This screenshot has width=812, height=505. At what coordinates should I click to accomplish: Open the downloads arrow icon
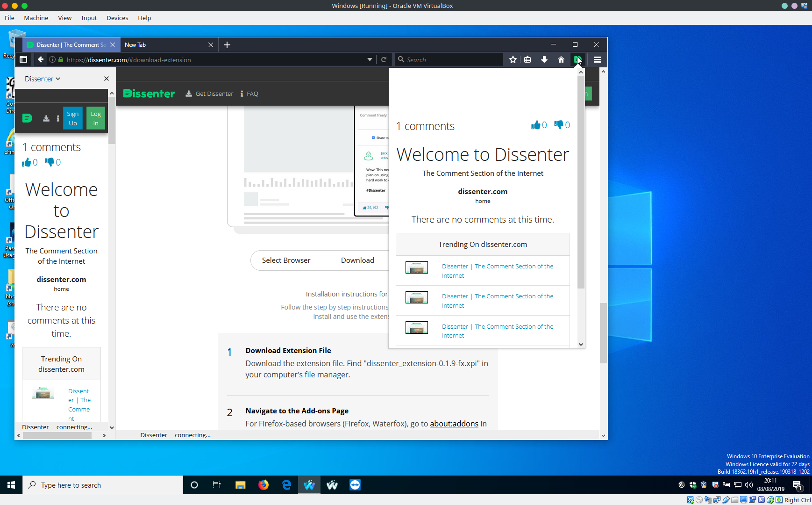544,59
